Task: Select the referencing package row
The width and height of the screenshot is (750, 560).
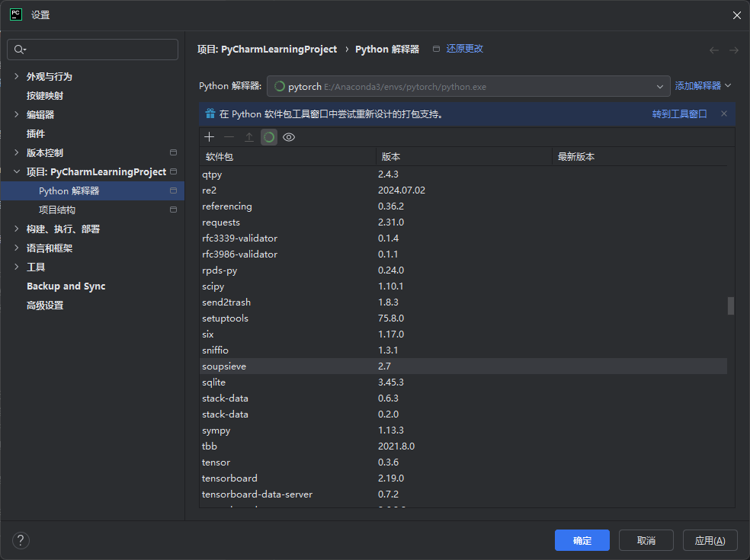Action: 463,206
